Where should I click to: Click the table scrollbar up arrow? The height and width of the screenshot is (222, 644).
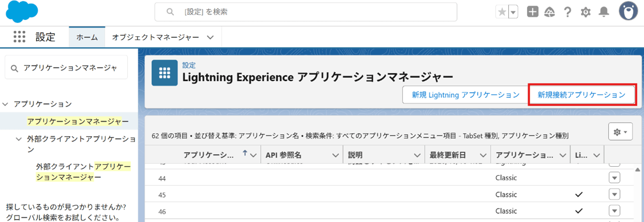point(639,169)
